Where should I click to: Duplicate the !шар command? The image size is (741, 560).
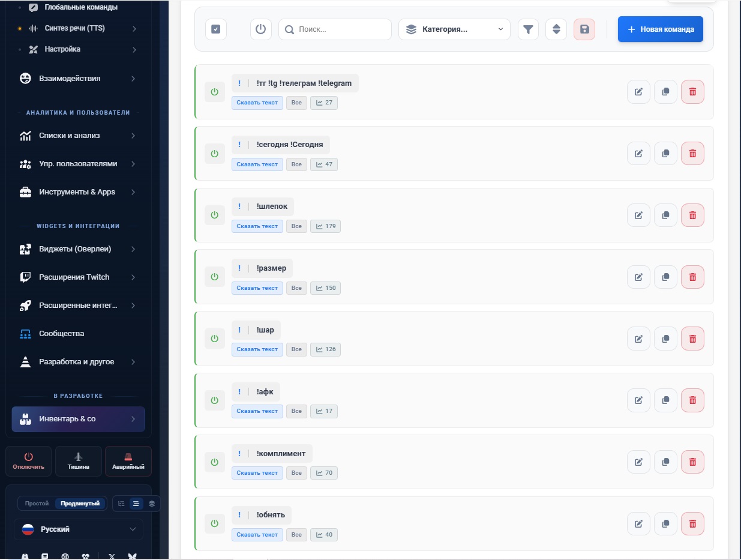(665, 339)
